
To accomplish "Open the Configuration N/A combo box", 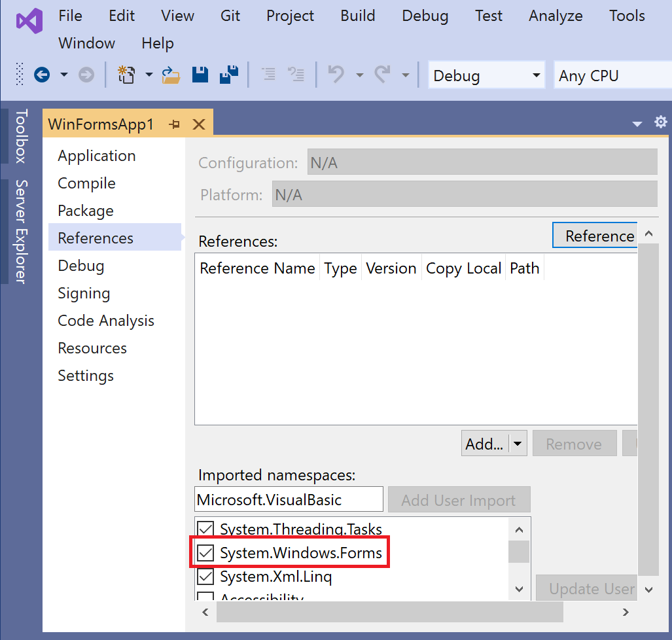I will pos(482,162).
